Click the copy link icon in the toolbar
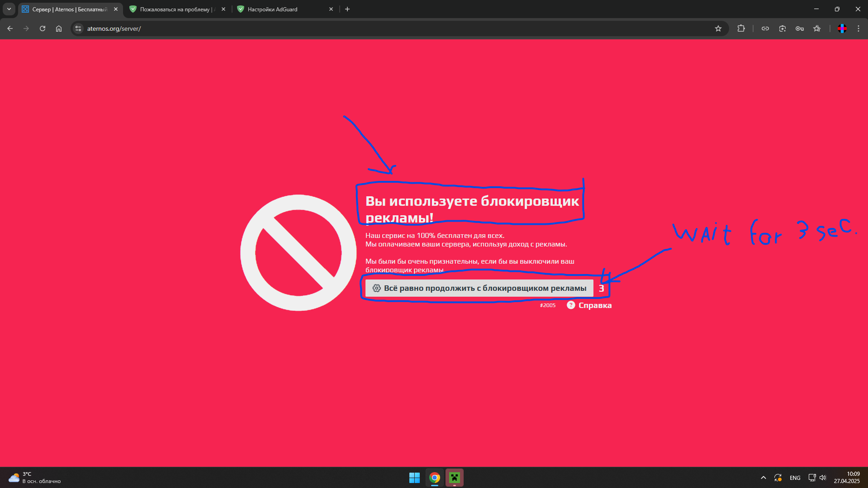The image size is (868, 488). tap(765, 28)
